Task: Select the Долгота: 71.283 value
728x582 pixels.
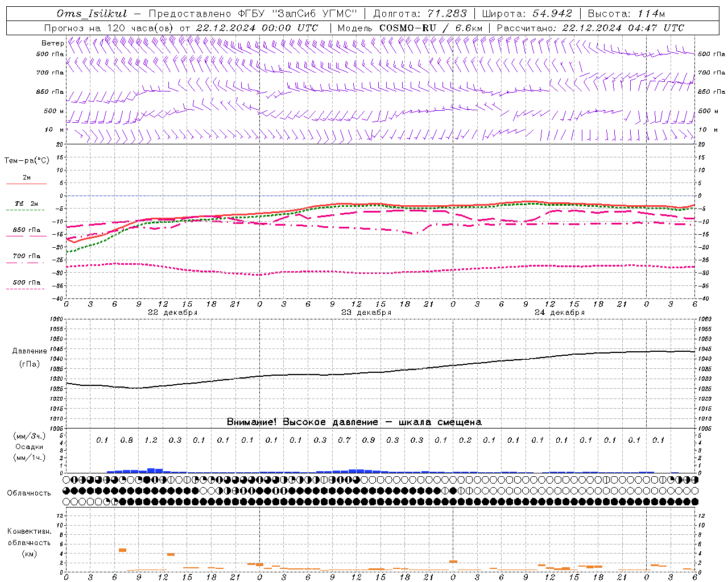Action: (x=420, y=14)
